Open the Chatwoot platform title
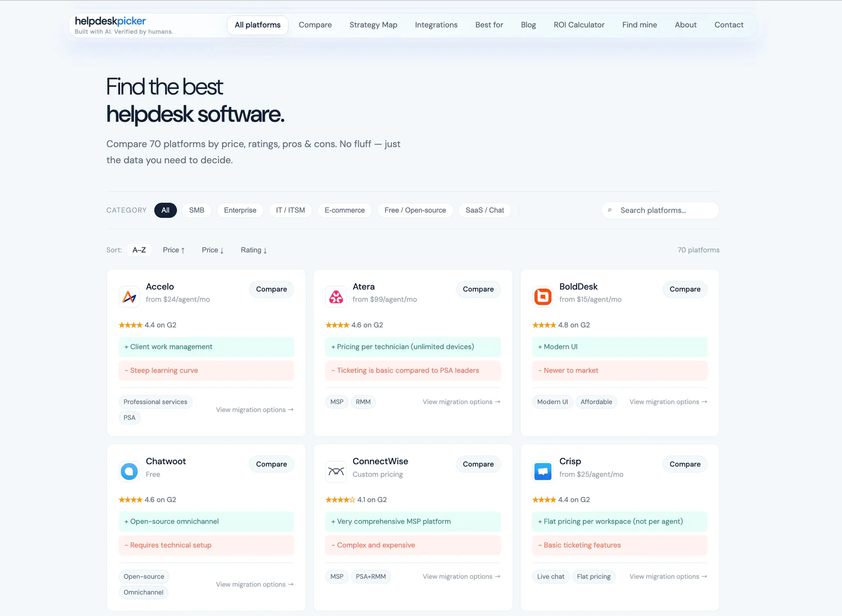The image size is (842, 616). click(166, 461)
